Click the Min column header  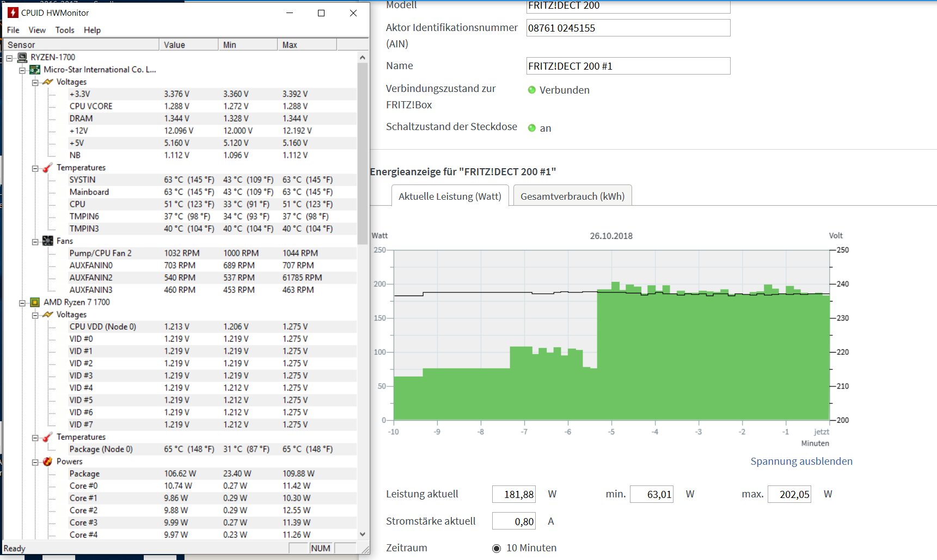coord(248,45)
